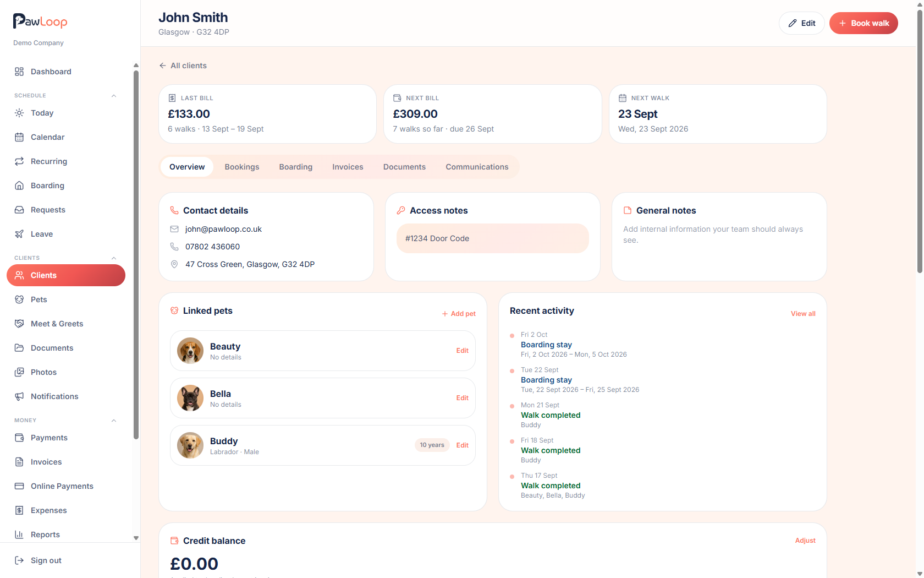Image resolution: width=924 pixels, height=578 pixels.
Task: Select the Overview tab
Action: pos(187,167)
